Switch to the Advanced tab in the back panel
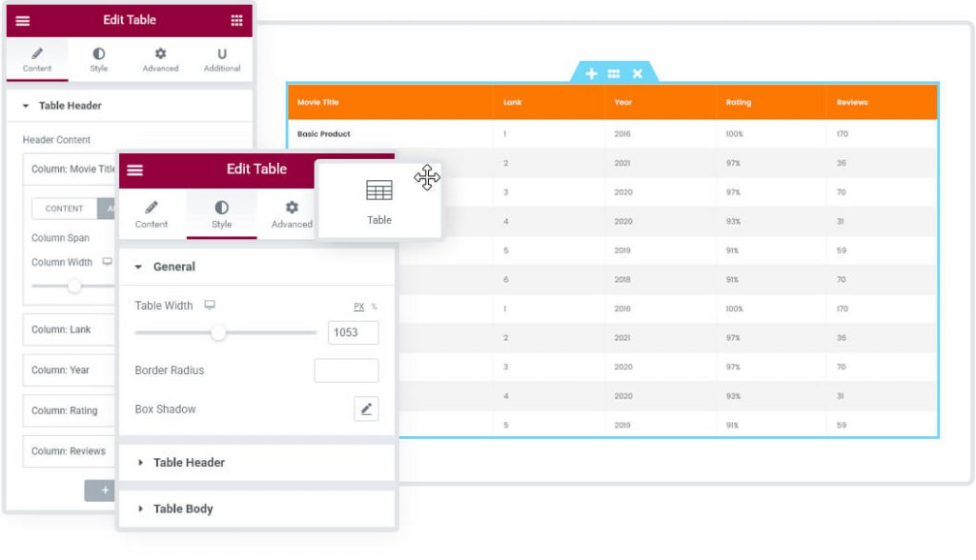 160,60
